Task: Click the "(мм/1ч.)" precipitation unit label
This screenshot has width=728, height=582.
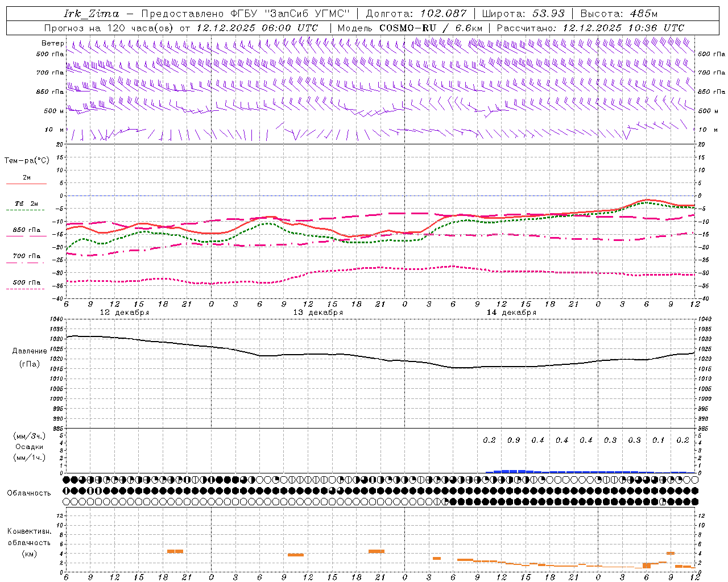Action: coord(30,458)
